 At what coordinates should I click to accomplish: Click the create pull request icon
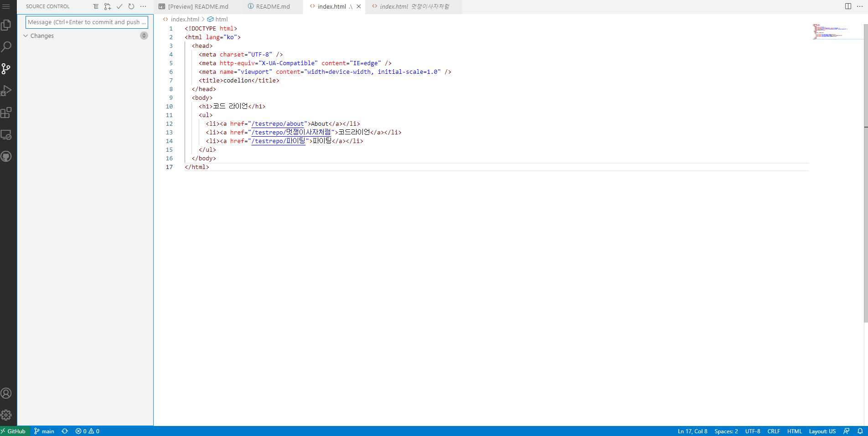click(108, 6)
